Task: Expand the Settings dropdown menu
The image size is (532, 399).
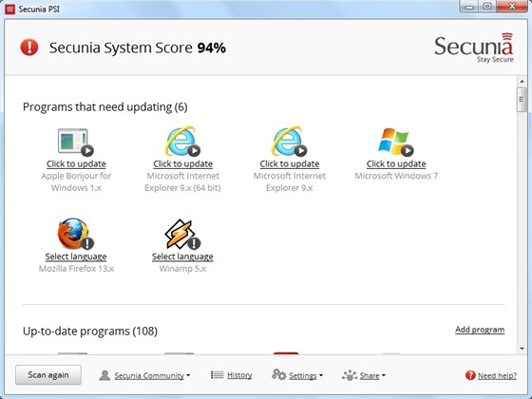Action: (306, 375)
